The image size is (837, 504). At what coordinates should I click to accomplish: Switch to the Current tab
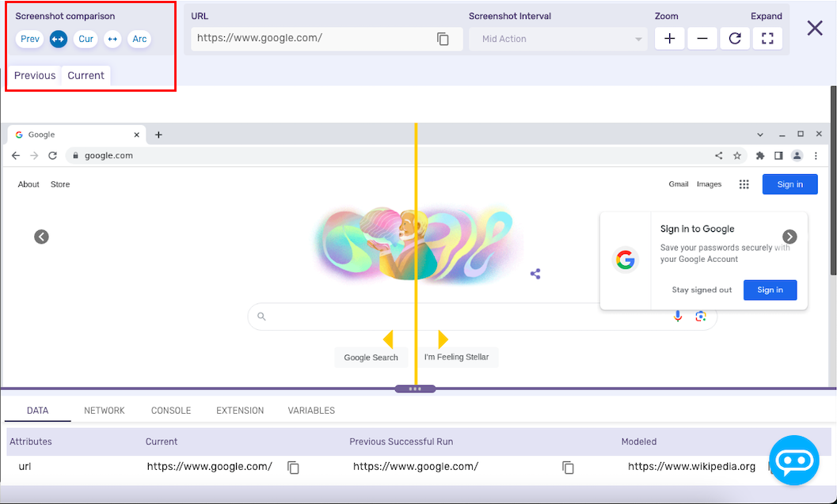(x=86, y=76)
